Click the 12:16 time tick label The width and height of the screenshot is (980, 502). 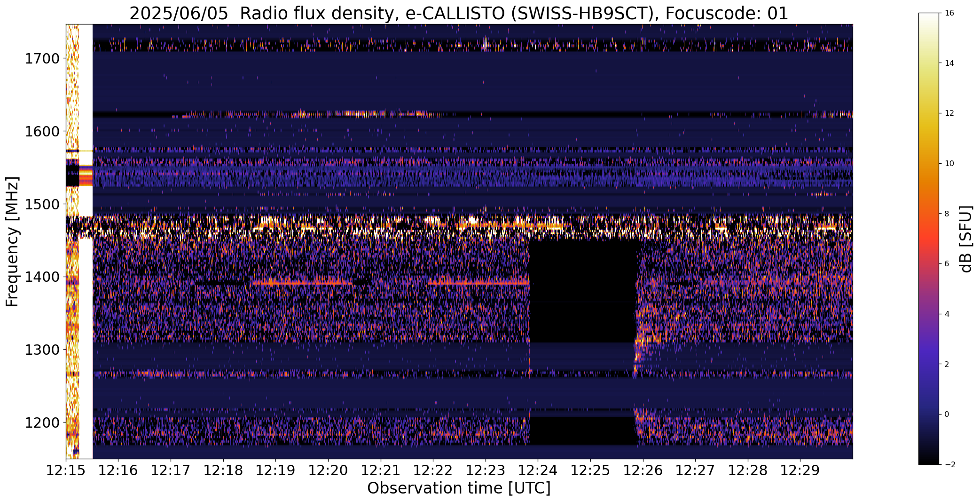pyautogui.click(x=118, y=470)
